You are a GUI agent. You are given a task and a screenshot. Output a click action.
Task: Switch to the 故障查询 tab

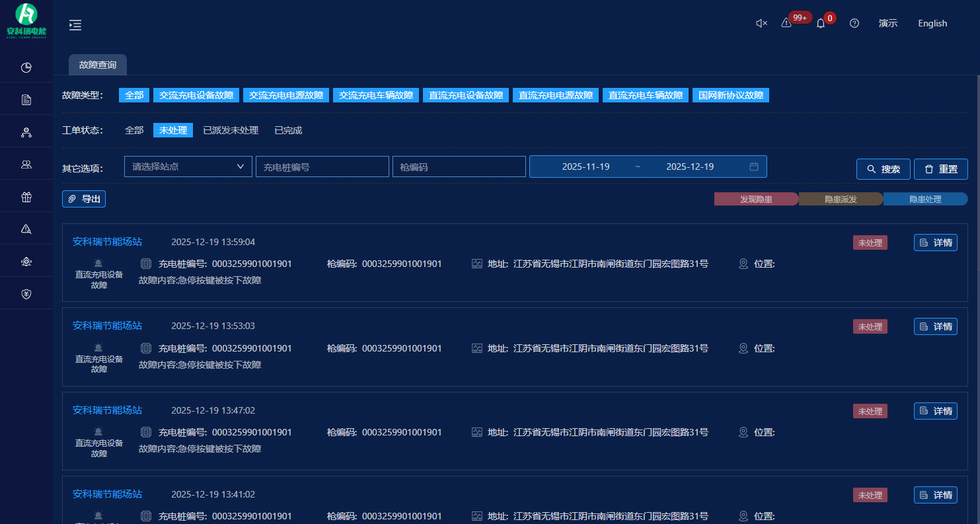click(x=98, y=65)
